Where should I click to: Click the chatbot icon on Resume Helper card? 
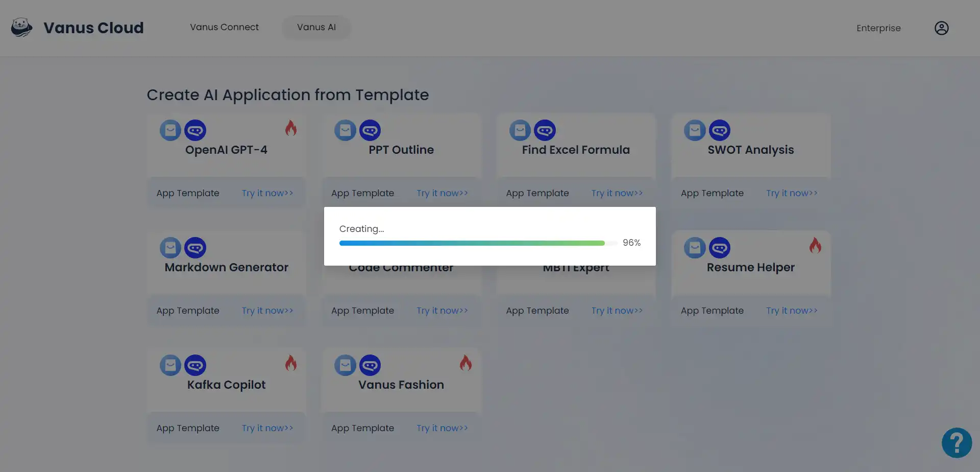pyautogui.click(x=720, y=248)
